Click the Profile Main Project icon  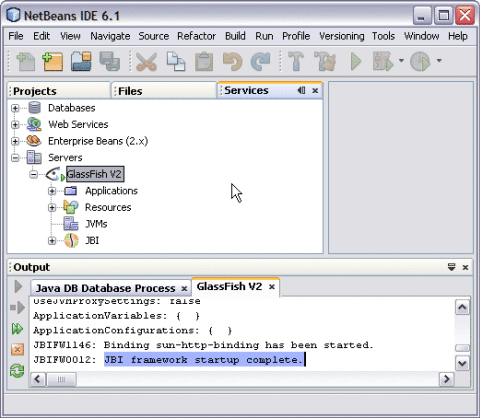(x=420, y=61)
